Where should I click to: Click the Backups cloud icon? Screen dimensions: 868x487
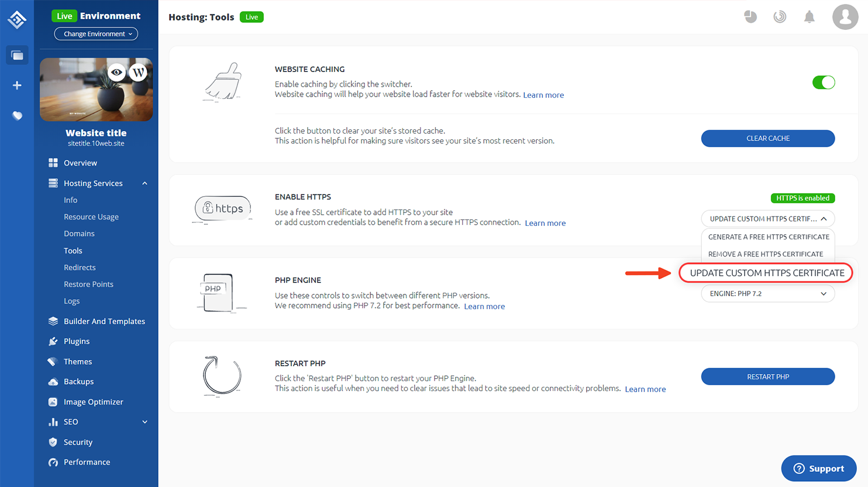(53, 382)
